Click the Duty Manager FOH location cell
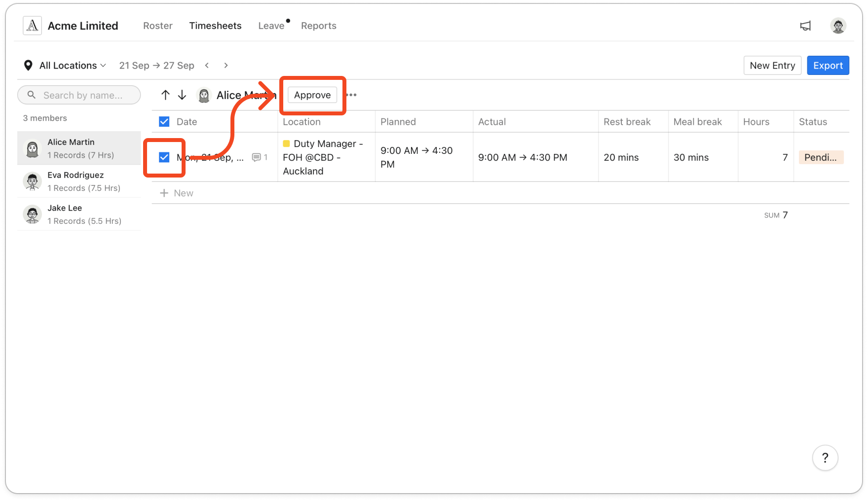The height and width of the screenshot is (501, 868). [326, 157]
